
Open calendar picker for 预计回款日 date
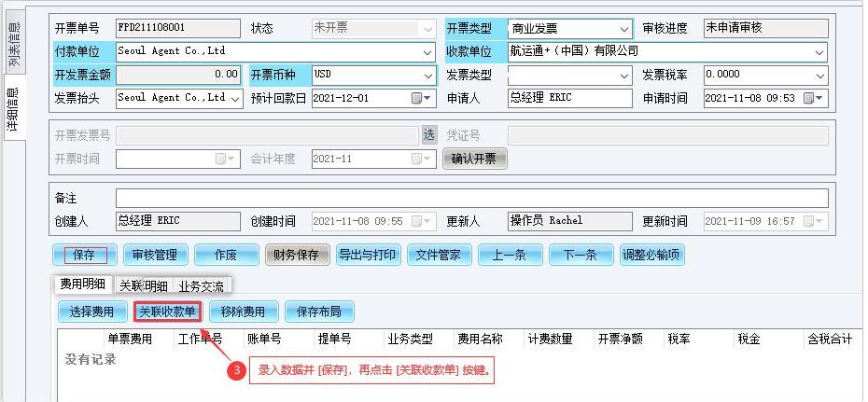[x=417, y=98]
